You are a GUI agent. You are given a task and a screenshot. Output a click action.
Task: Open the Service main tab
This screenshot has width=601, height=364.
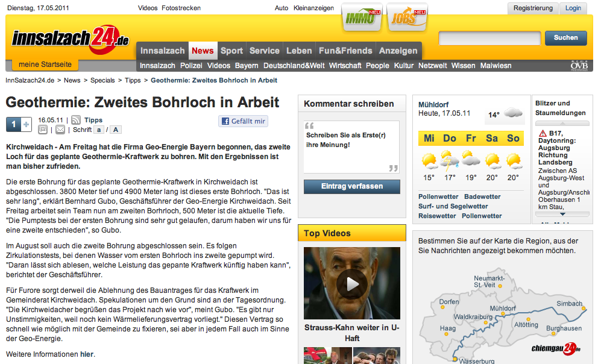pos(265,51)
